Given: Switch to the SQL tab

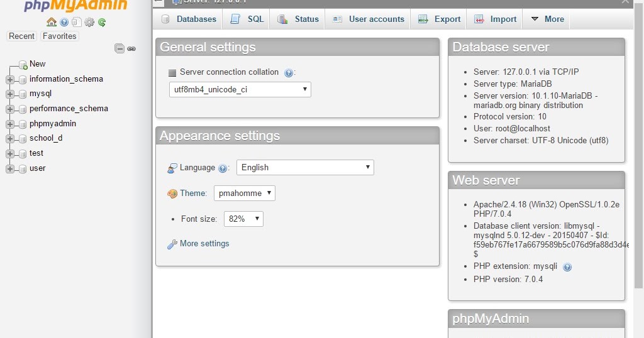Looking at the screenshot, I should click(x=247, y=19).
